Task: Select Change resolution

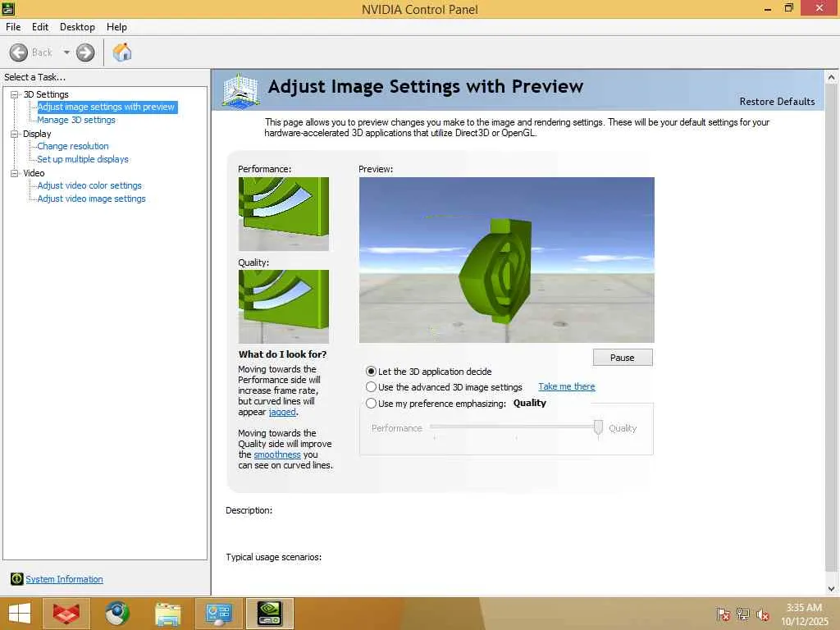Action: coord(73,146)
